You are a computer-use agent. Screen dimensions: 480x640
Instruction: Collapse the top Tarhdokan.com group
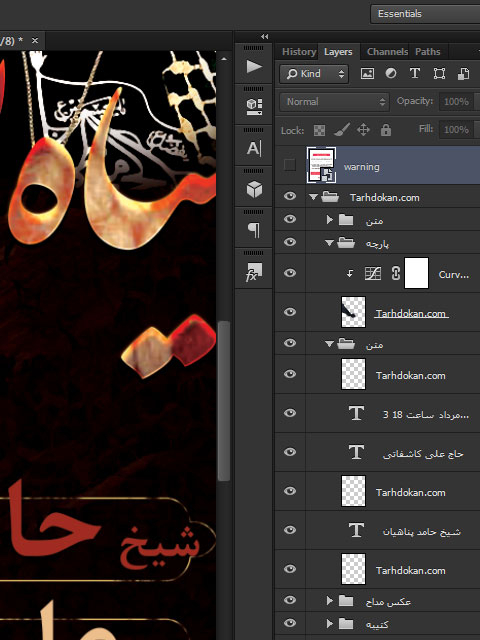(x=313, y=197)
